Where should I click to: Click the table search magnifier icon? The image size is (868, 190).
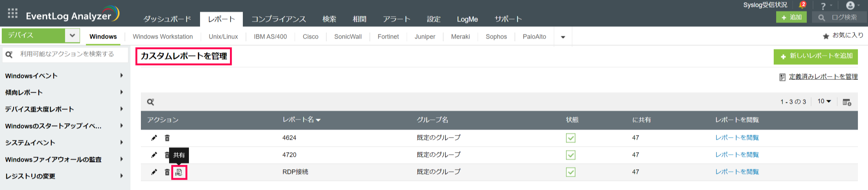[x=150, y=102]
